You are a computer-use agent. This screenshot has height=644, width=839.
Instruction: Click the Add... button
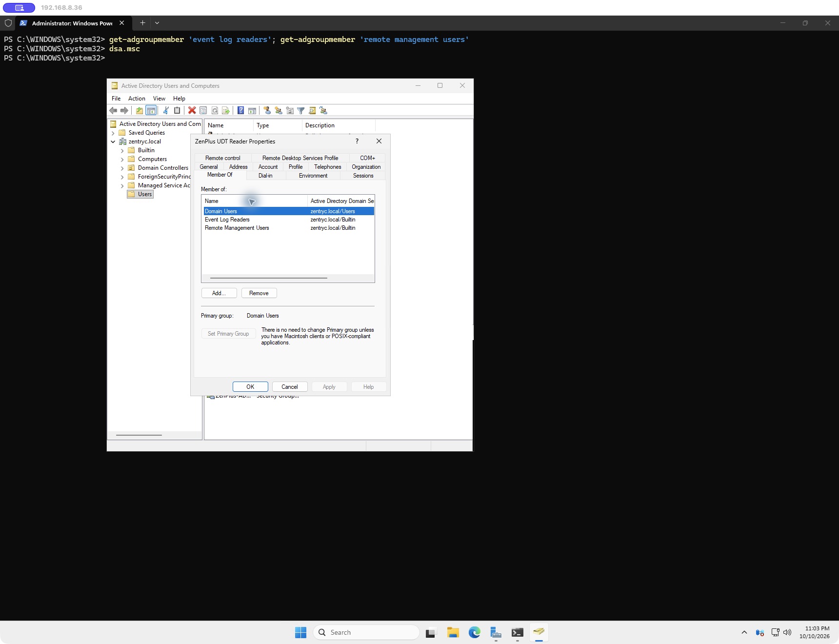pos(219,293)
